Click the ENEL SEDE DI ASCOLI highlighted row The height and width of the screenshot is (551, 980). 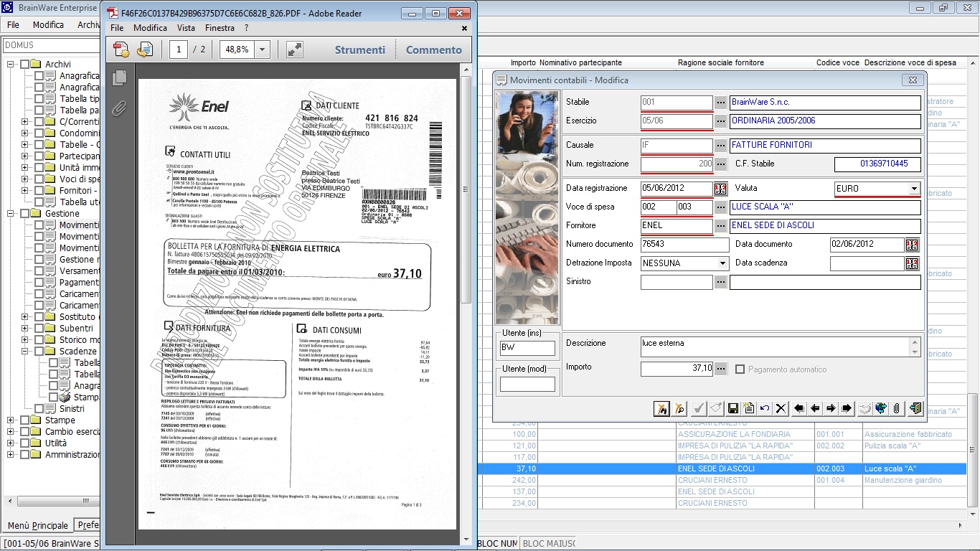(x=722, y=468)
